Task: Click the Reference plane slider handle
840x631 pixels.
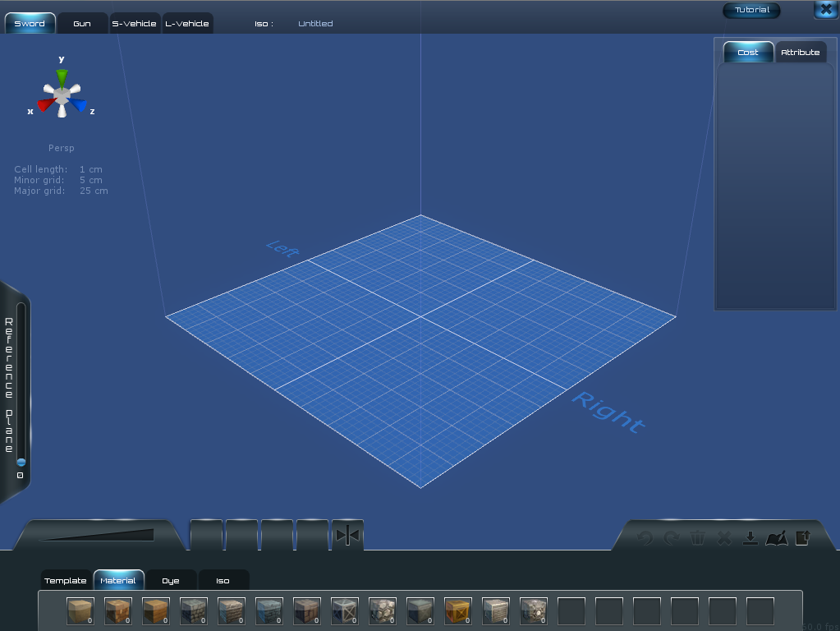Action: 21,463
